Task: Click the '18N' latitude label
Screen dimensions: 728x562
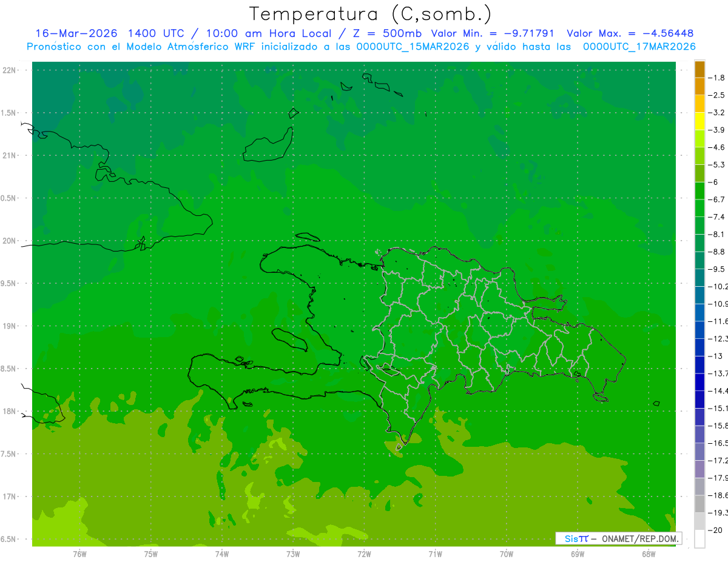Action: point(10,412)
